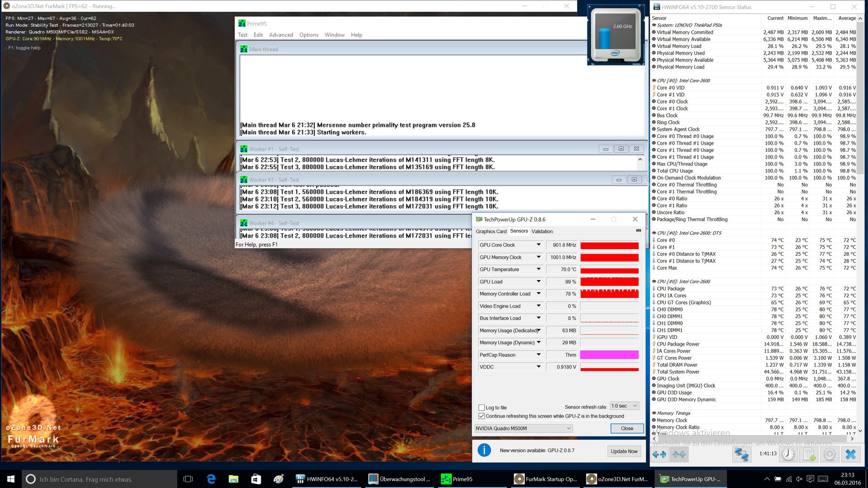The image size is (868, 488).
Task: Open Prime95 Window menu
Action: pos(335,35)
